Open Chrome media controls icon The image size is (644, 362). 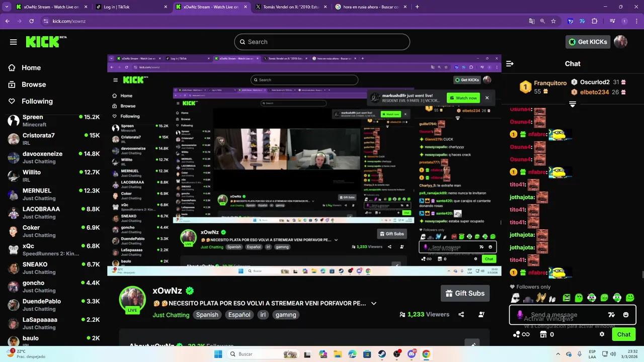612,21
